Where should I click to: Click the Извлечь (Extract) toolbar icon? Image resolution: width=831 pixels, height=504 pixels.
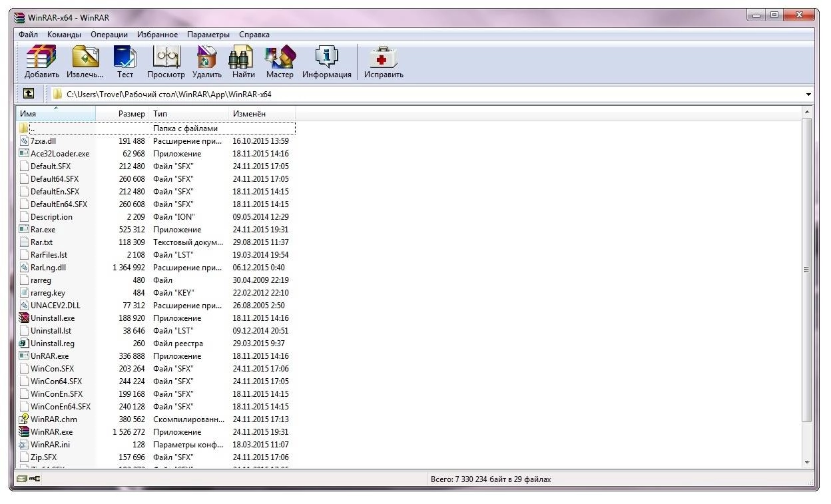85,57
